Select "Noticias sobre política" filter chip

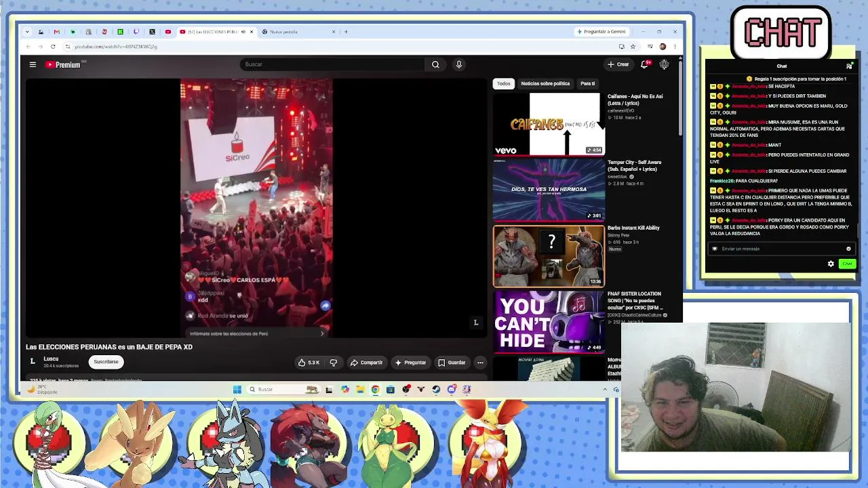click(x=545, y=83)
